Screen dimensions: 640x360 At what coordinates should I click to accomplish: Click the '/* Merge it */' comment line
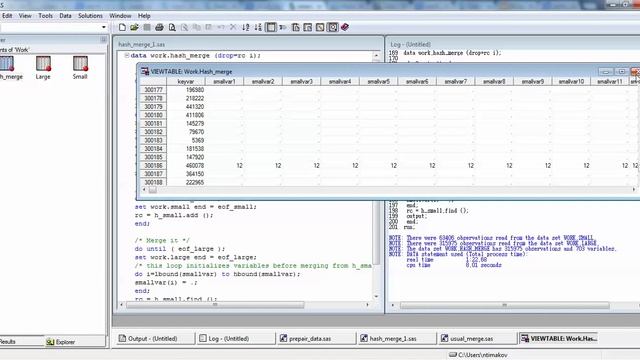click(x=162, y=240)
